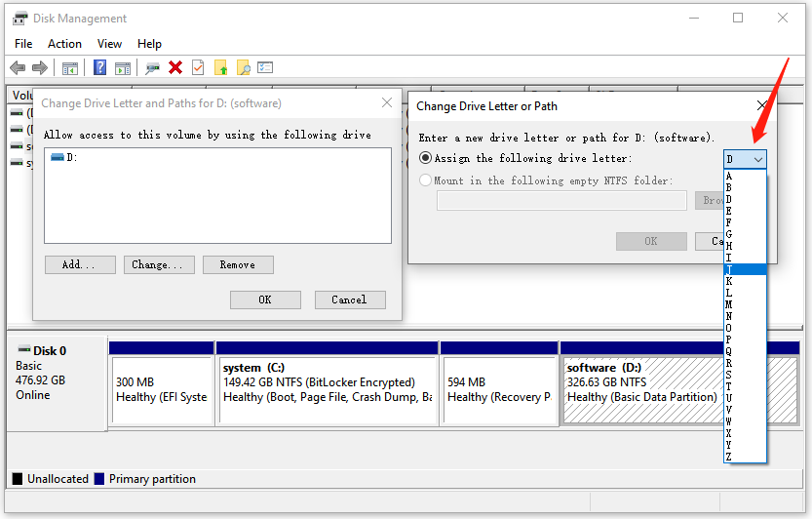Open the drive letter combo box showing D
Image resolution: width=812 pixels, height=519 pixels.
(745, 159)
